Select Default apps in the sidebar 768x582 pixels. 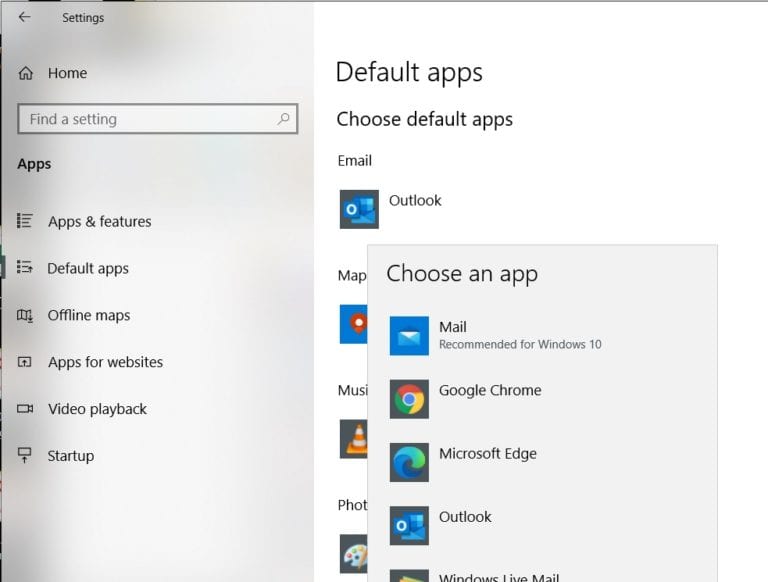[x=88, y=268]
